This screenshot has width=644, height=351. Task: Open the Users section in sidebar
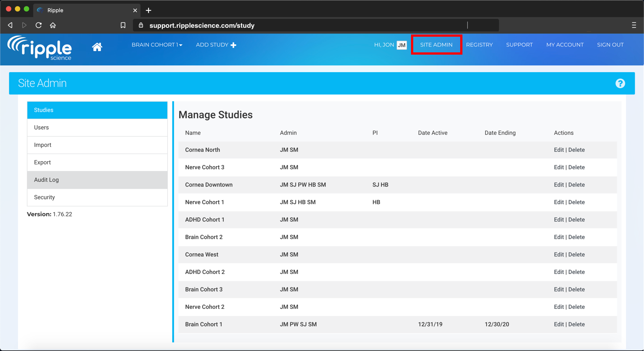point(97,128)
